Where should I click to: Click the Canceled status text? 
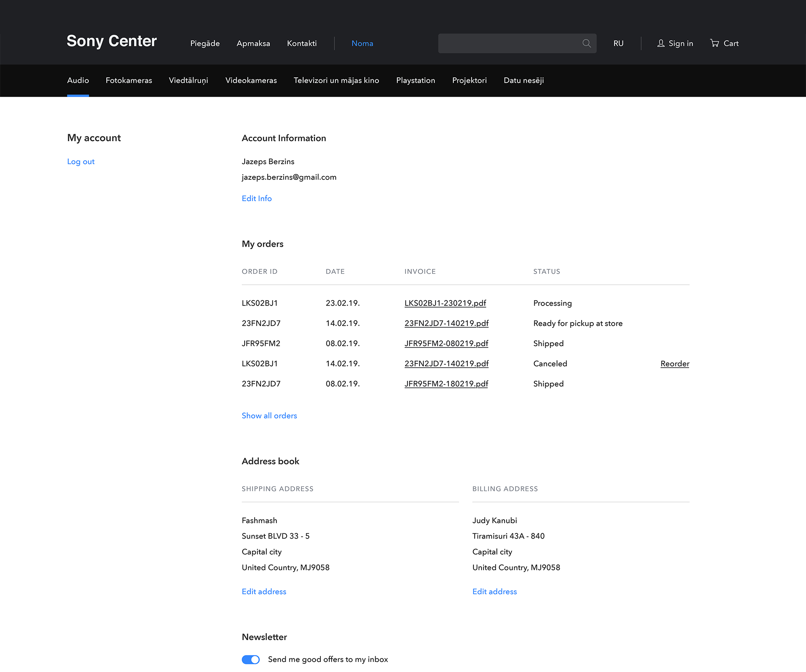(x=550, y=364)
